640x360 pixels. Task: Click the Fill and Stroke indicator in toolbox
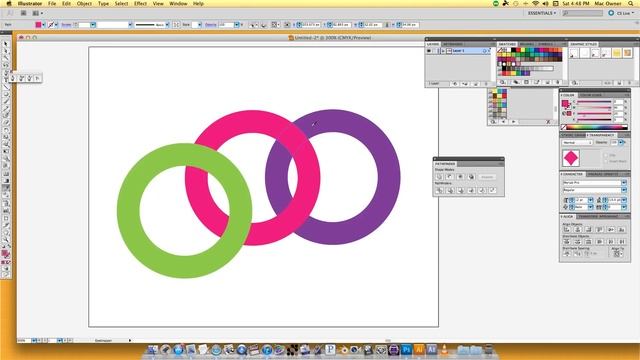pos(5,254)
